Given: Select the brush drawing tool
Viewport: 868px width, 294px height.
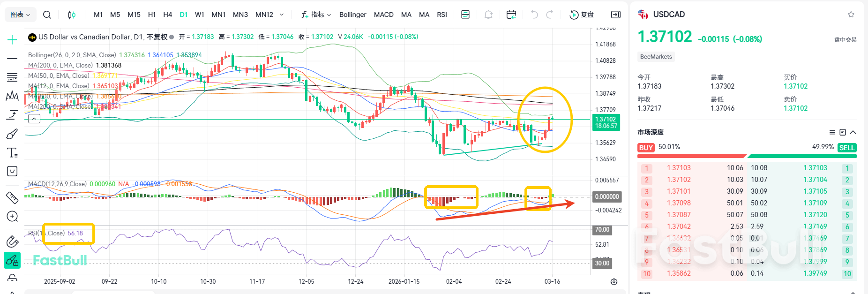Looking at the screenshot, I should click(x=12, y=134).
